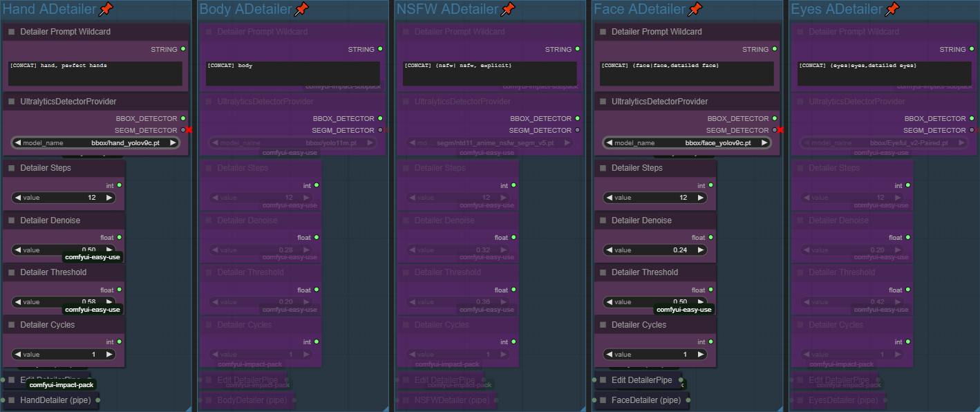Screen dimensions: 980x412
Task: Open model_name dropdown showing bbox/yolo11m.pt
Action: (x=292, y=142)
